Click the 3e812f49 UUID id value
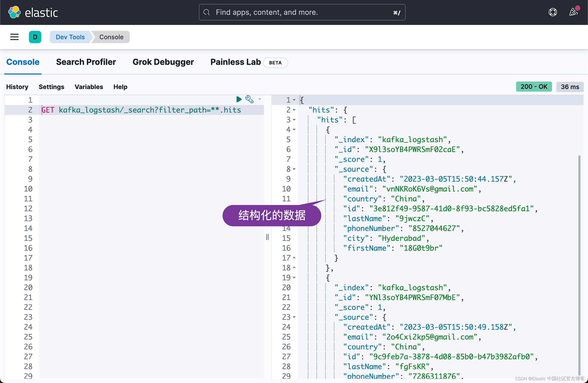The width and height of the screenshot is (588, 383). (451, 209)
